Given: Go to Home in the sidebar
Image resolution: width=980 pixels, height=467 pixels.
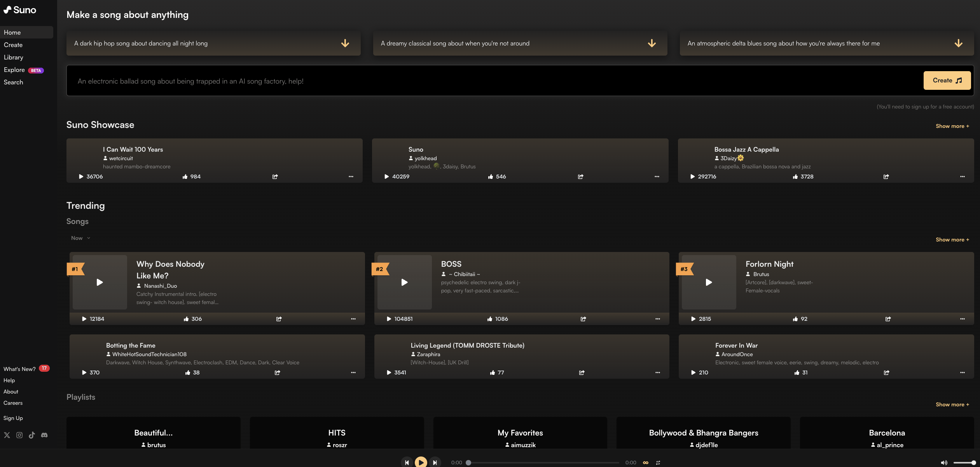Looking at the screenshot, I should click(x=27, y=32).
